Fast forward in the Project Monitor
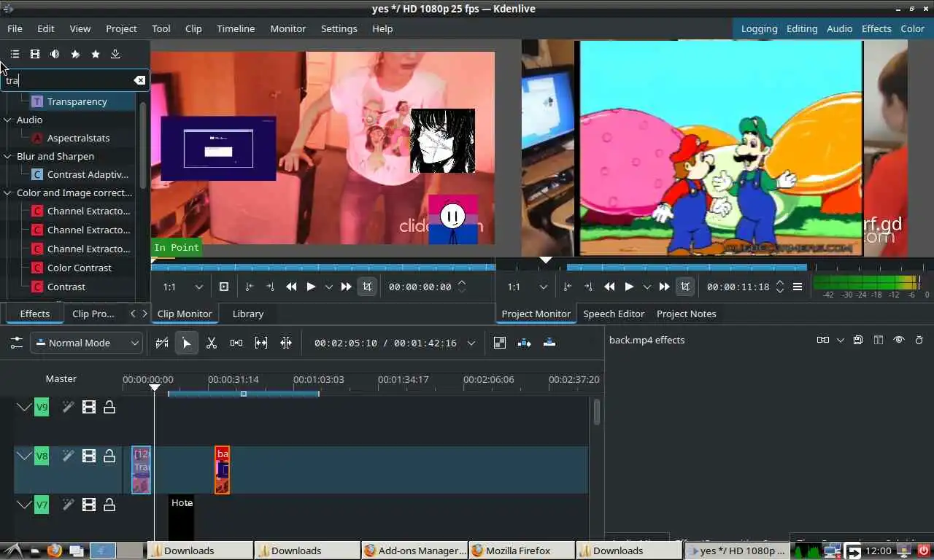934x560 pixels. (664, 287)
